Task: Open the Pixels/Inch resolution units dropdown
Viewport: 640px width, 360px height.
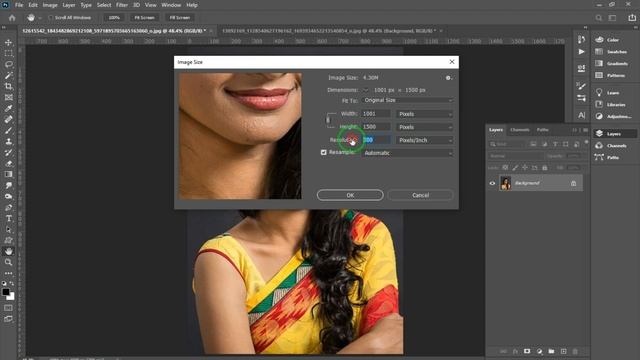Action: point(424,140)
